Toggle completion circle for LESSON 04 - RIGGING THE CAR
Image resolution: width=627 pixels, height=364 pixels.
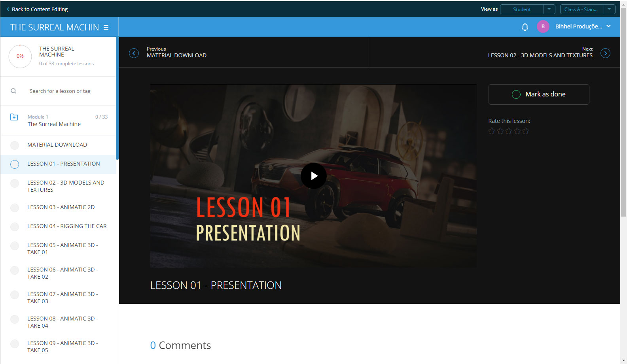pyautogui.click(x=15, y=226)
